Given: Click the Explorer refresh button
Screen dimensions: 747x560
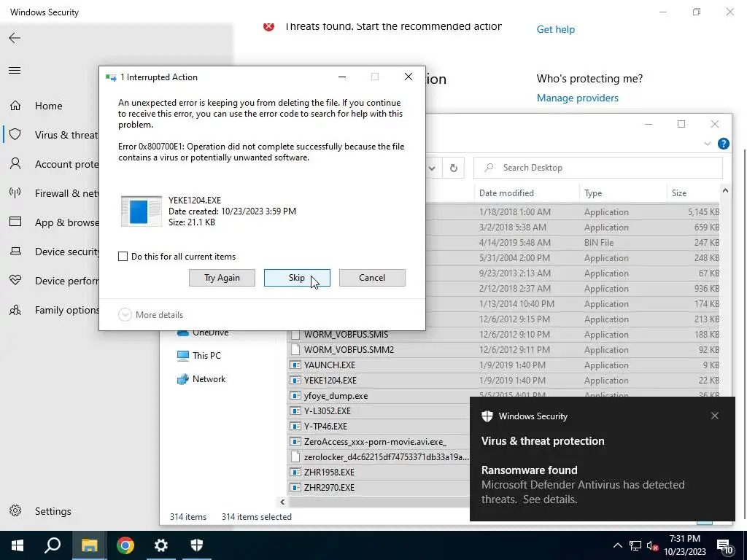Looking at the screenshot, I should 454,168.
